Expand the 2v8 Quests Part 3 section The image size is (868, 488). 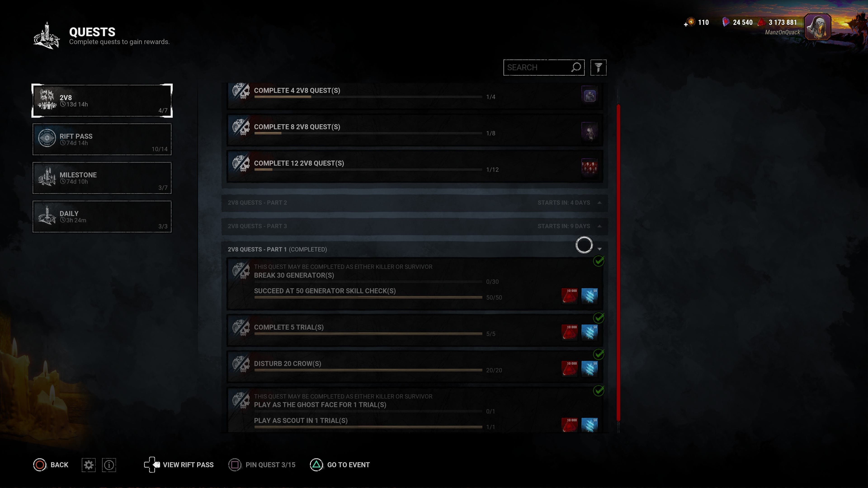click(x=415, y=226)
